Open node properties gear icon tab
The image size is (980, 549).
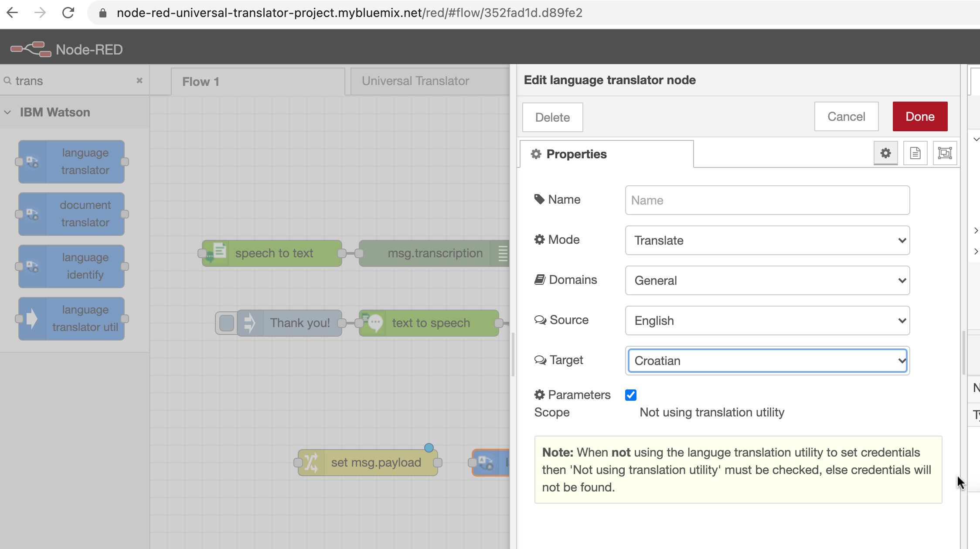point(885,153)
